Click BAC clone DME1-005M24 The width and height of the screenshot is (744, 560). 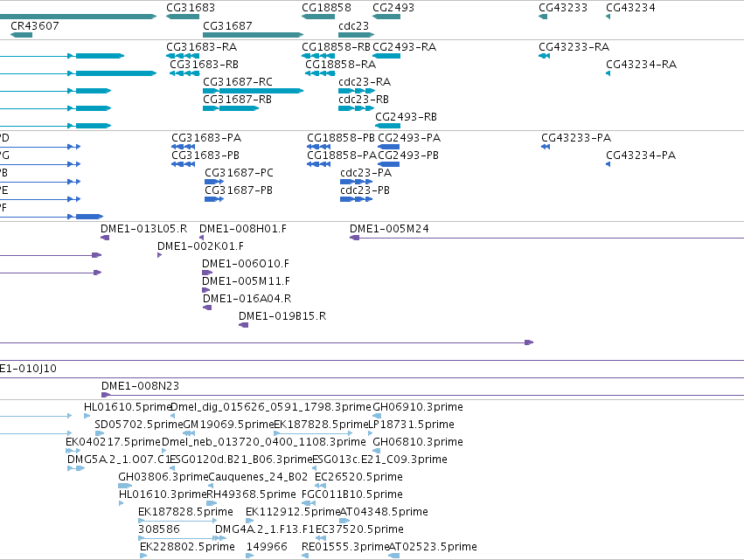click(546, 238)
